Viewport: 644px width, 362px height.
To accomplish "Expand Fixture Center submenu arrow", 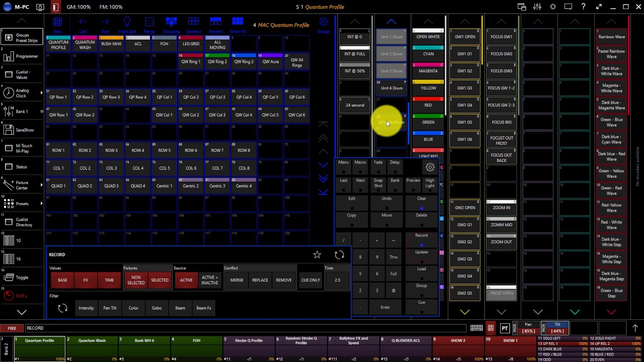I will (41, 185).
